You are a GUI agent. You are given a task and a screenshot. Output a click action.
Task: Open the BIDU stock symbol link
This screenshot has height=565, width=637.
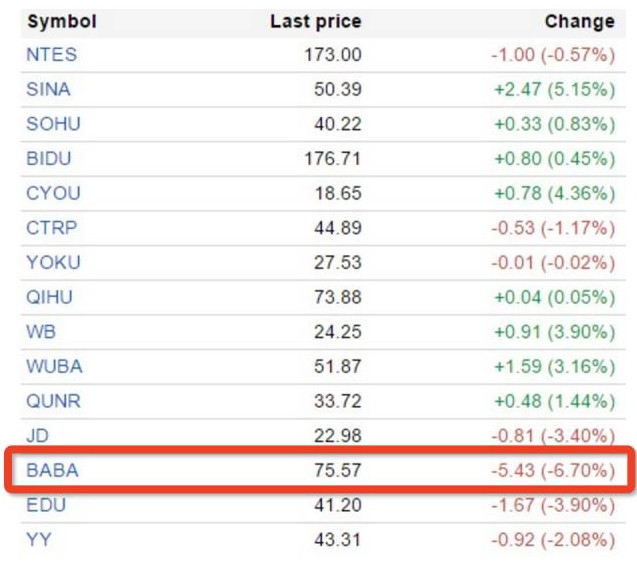coord(49,158)
